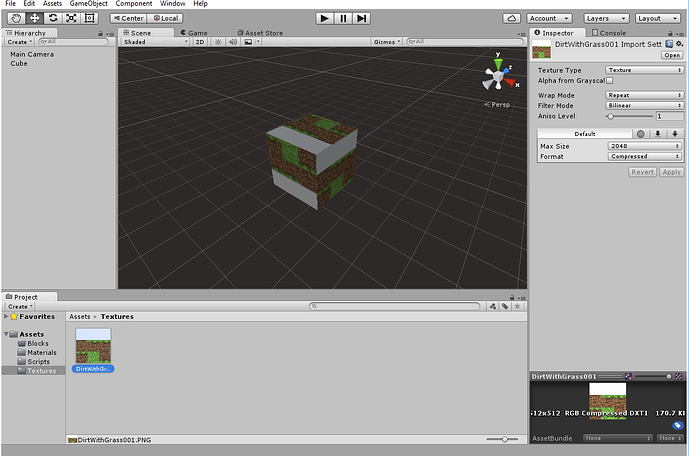
Task: Open the Filter Mode dropdown
Action: tap(644, 105)
